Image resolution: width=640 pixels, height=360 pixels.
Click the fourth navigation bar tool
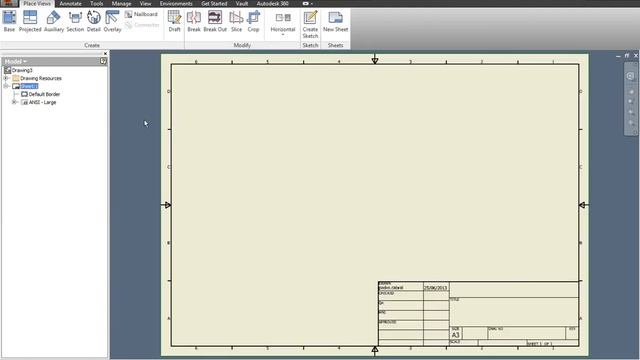631,112
